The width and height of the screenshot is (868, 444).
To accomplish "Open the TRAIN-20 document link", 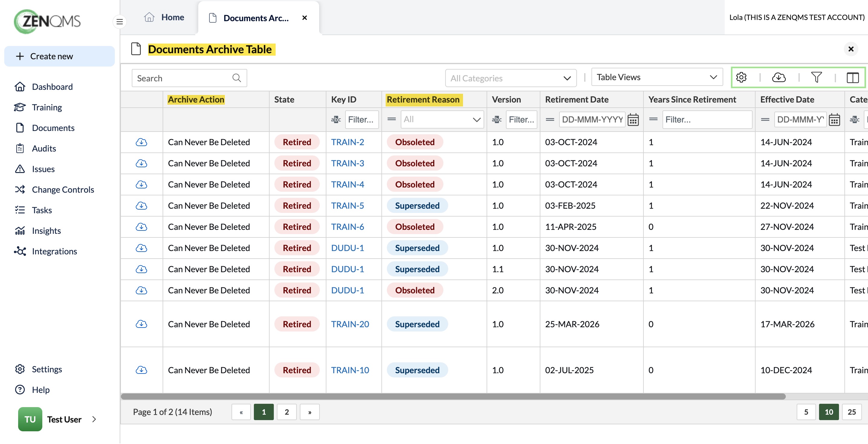I will 350,324.
